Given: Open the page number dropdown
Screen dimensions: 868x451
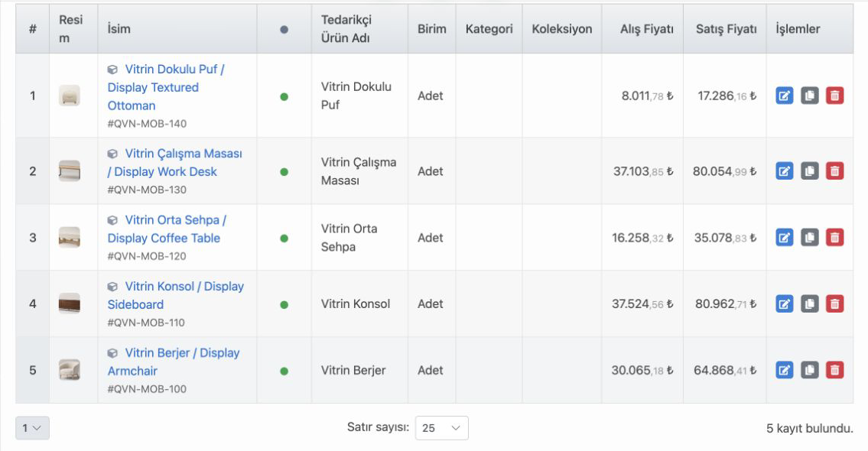Looking at the screenshot, I should pos(32,428).
